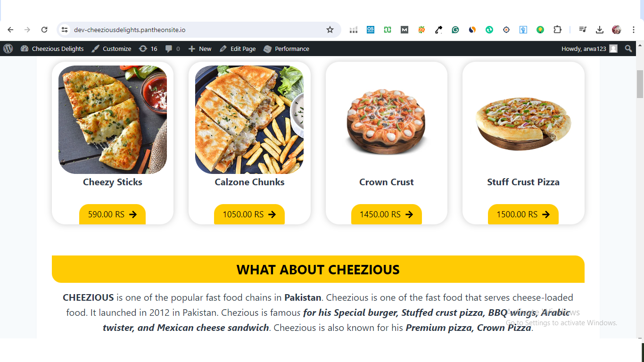The image size is (644, 362).
Task: Click the 590.00 RS Cheezy Sticks button
Action: click(112, 214)
